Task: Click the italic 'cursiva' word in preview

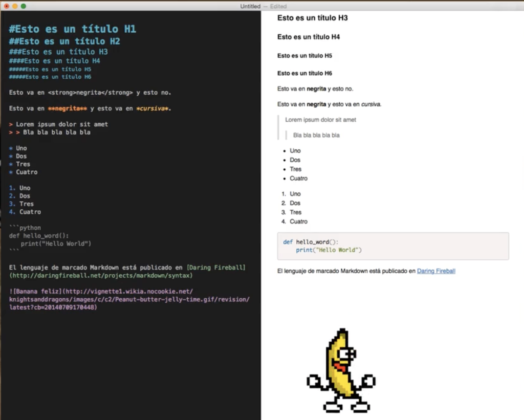Action: (371, 104)
